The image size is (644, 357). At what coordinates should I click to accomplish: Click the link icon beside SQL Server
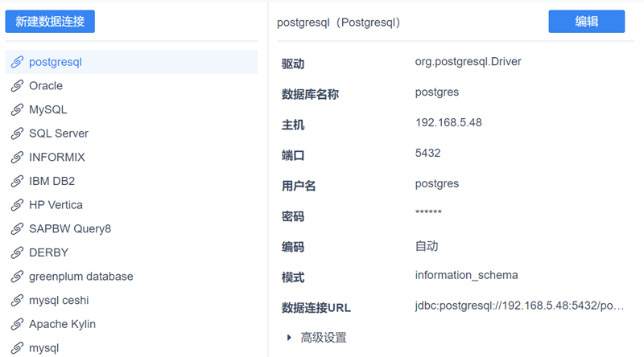click(x=17, y=133)
